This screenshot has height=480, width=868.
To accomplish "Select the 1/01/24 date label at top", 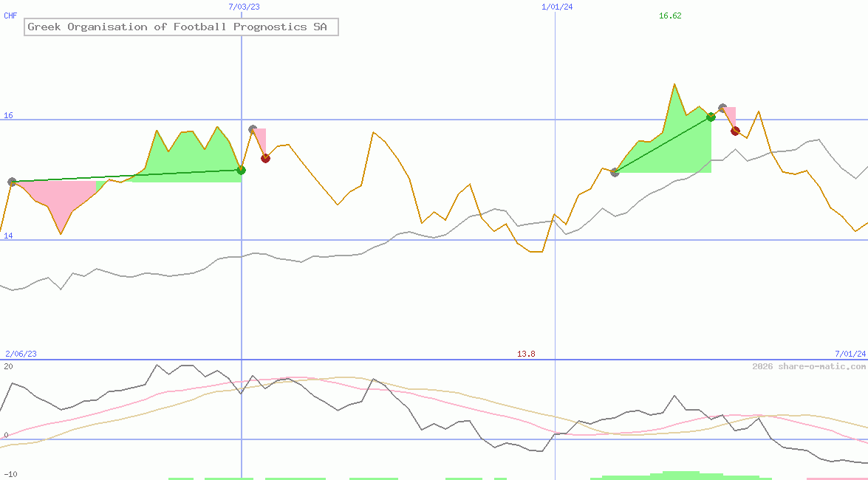I will [x=557, y=6].
